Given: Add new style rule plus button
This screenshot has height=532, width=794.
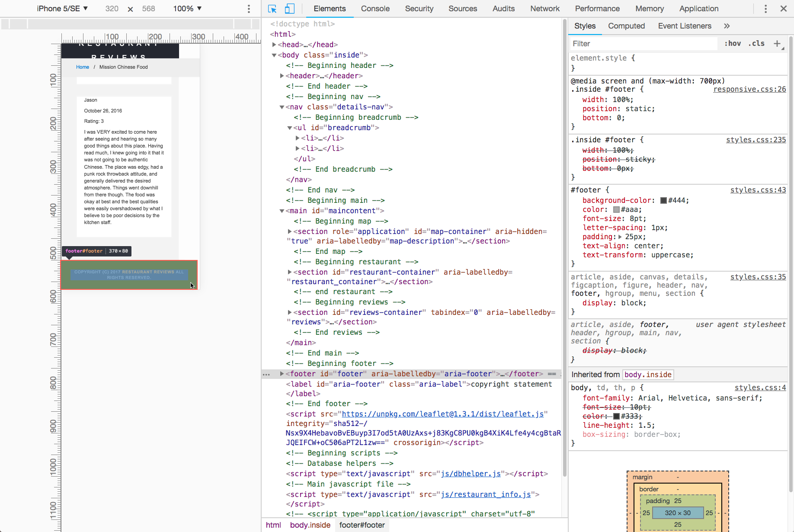Looking at the screenshot, I should (x=777, y=43).
